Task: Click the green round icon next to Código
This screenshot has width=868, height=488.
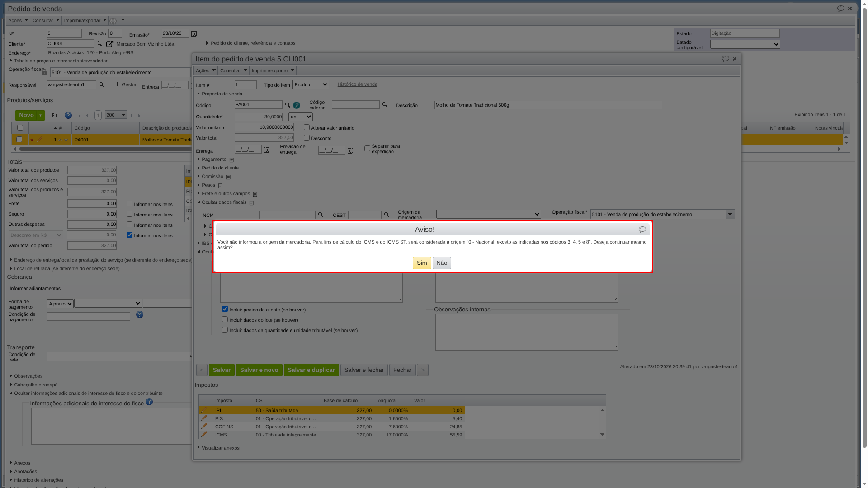Action: tap(297, 105)
